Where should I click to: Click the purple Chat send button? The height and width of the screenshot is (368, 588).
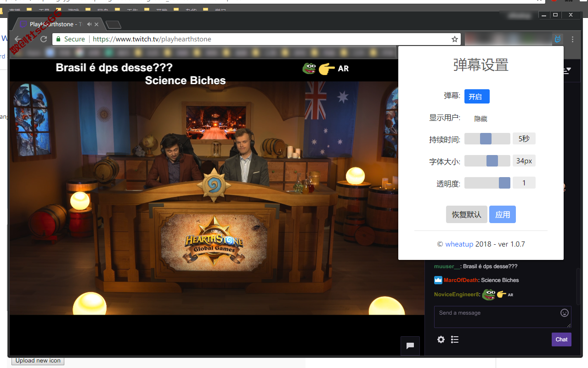tap(561, 339)
